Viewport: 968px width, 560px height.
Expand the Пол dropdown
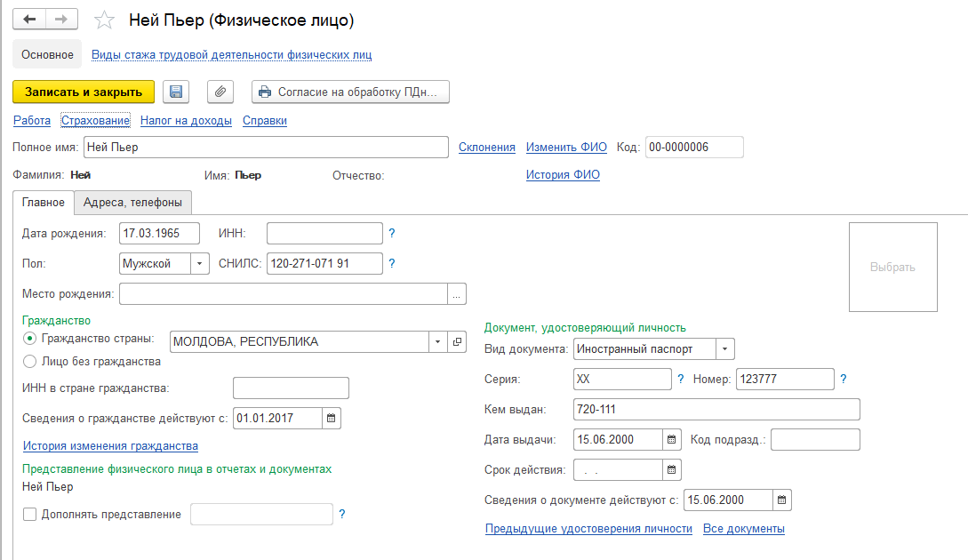tap(200, 263)
